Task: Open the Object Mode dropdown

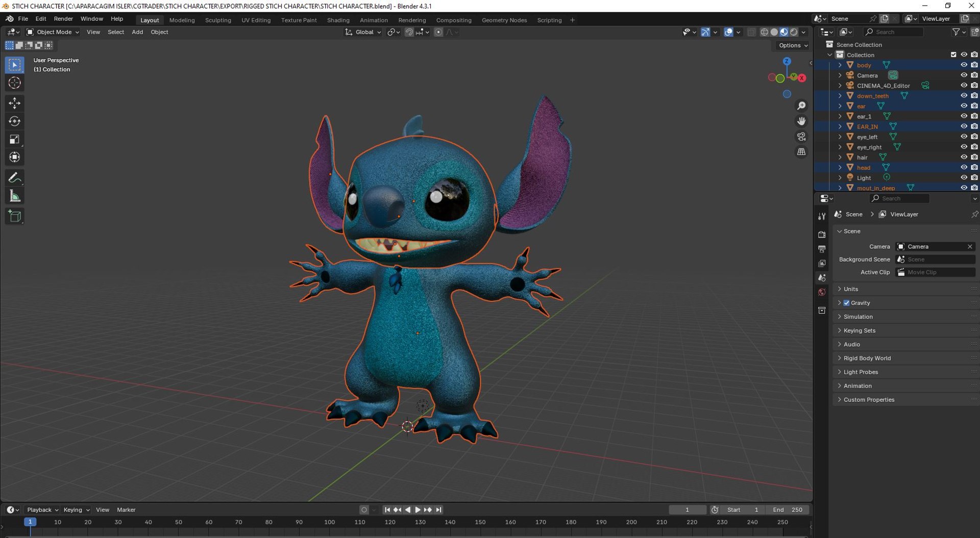Action: (x=53, y=32)
